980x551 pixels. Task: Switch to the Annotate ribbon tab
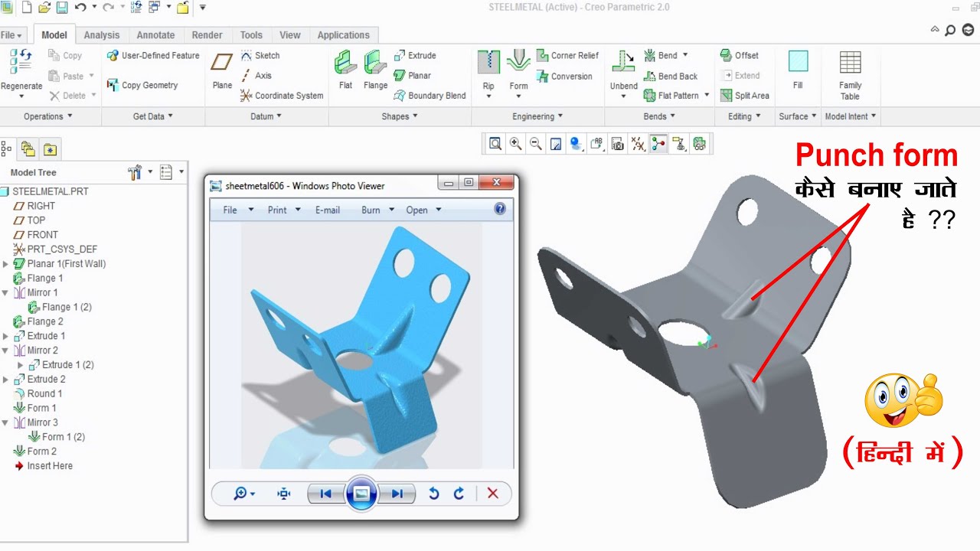click(155, 35)
